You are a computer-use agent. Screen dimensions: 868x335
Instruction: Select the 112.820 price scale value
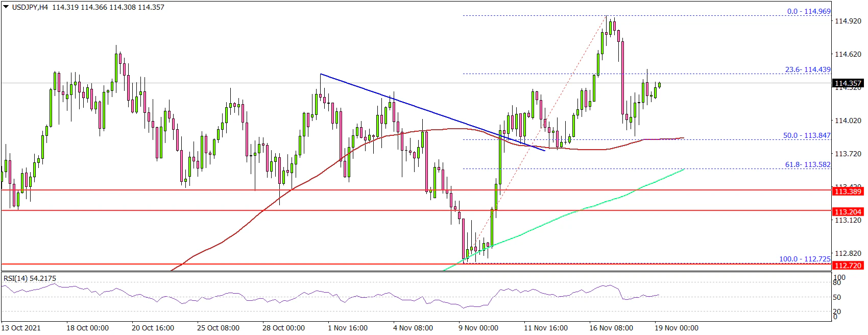(x=848, y=253)
